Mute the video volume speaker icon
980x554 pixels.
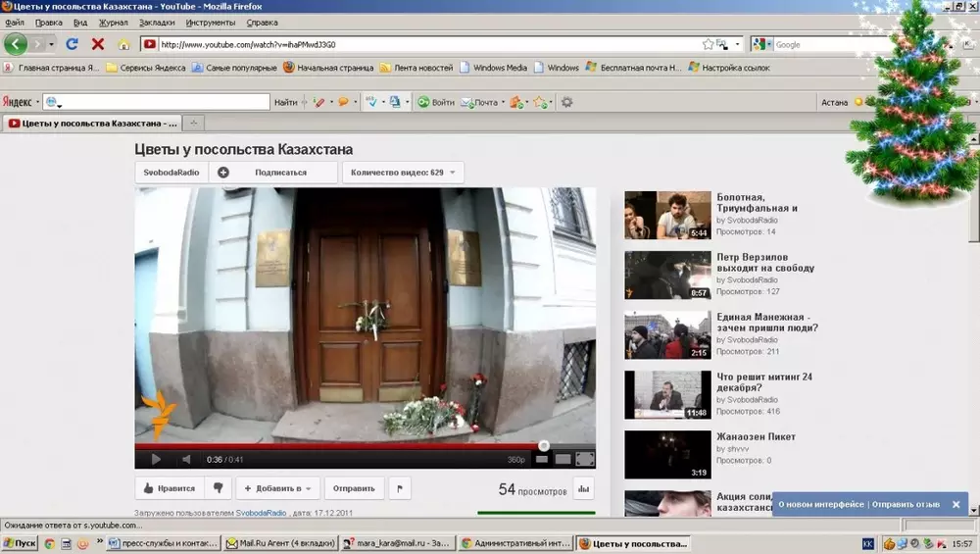coord(185,459)
